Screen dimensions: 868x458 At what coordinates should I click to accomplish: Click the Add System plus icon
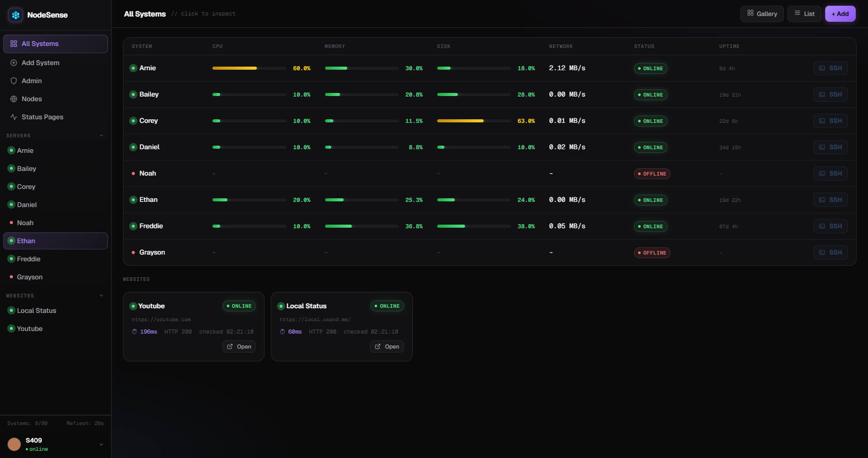14,63
